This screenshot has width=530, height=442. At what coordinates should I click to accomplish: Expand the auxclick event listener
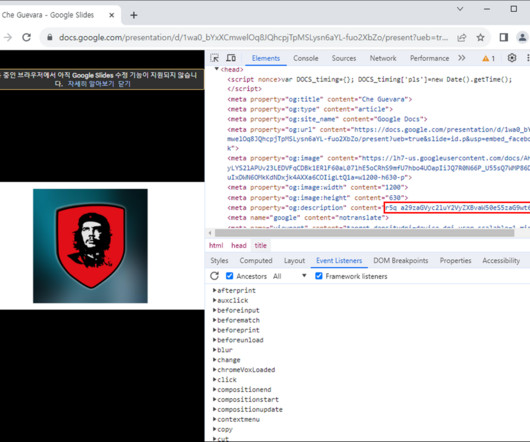[x=215, y=300]
